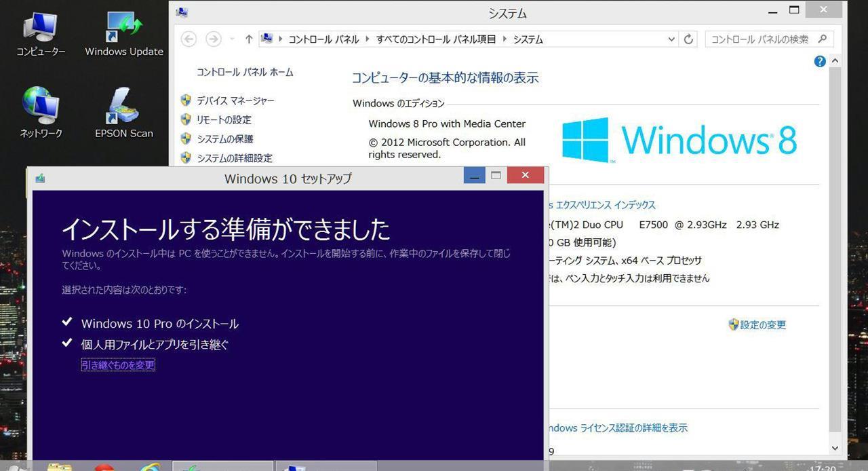The height and width of the screenshot is (471, 868).
Task: Expand chevron before システム breadcrumb
Action: point(505,39)
